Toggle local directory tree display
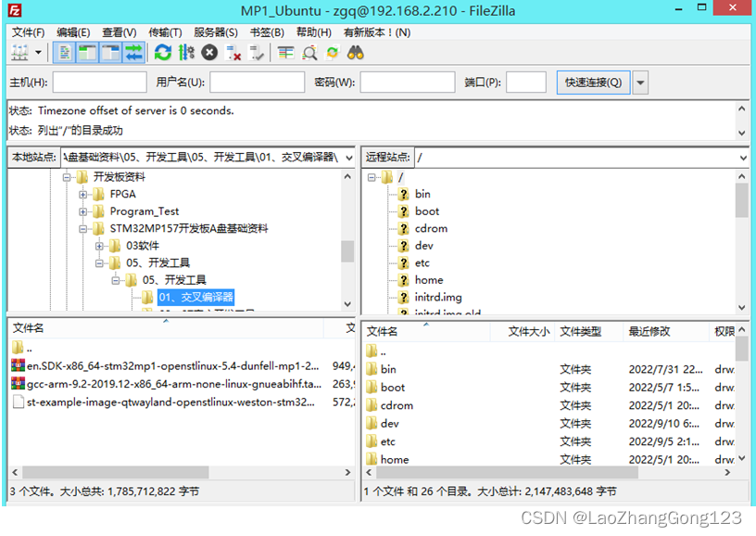 (87, 53)
